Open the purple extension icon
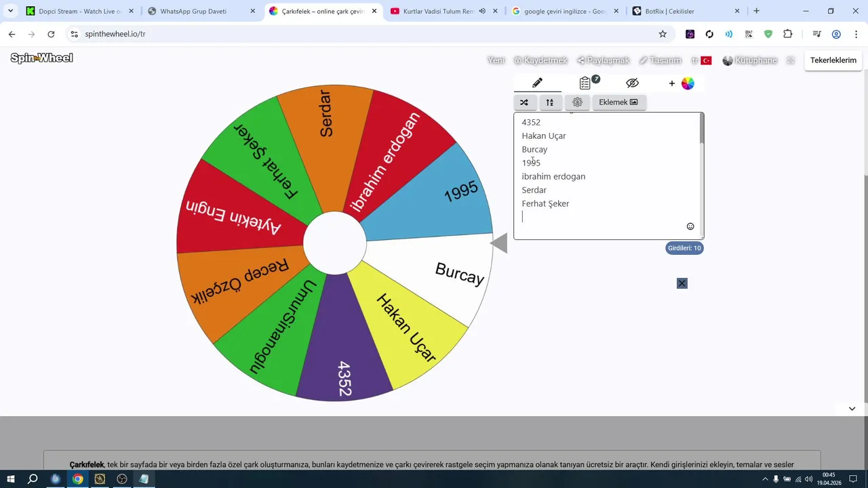This screenshot has width=868, height=488. click(690, 34)
